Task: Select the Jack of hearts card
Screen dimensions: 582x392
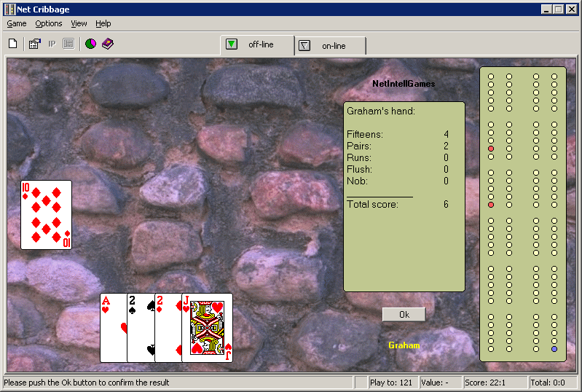Action: point(207,328)
